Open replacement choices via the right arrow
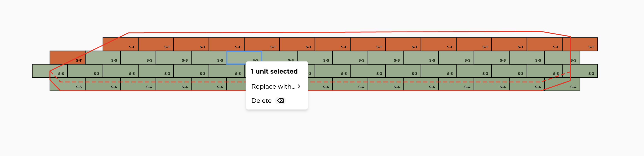Image resolution: width=644 pixels, height=156 pixels. [x=299, y=86]
